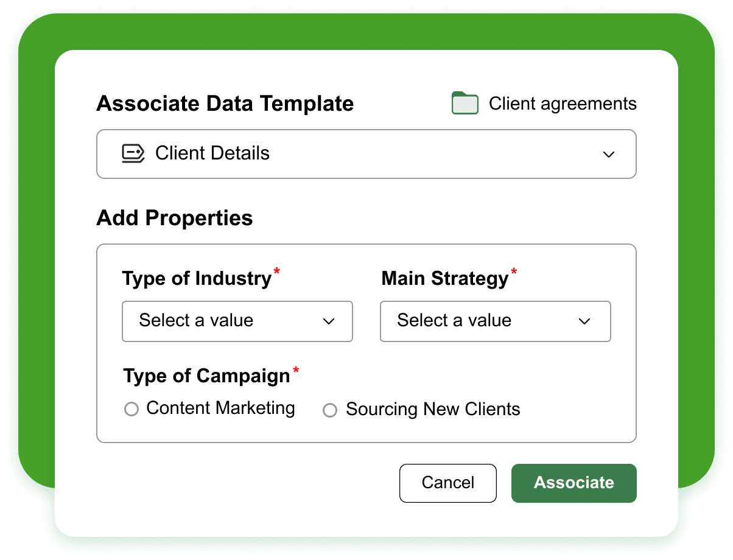Click the Client agreements label text

(x=563, y=103)
